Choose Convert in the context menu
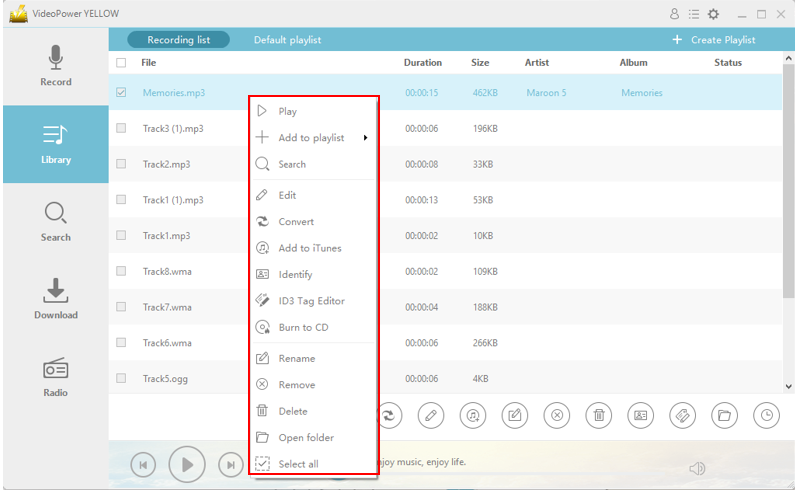The height and width of the screenshot is (494, 795). [296, 222]
